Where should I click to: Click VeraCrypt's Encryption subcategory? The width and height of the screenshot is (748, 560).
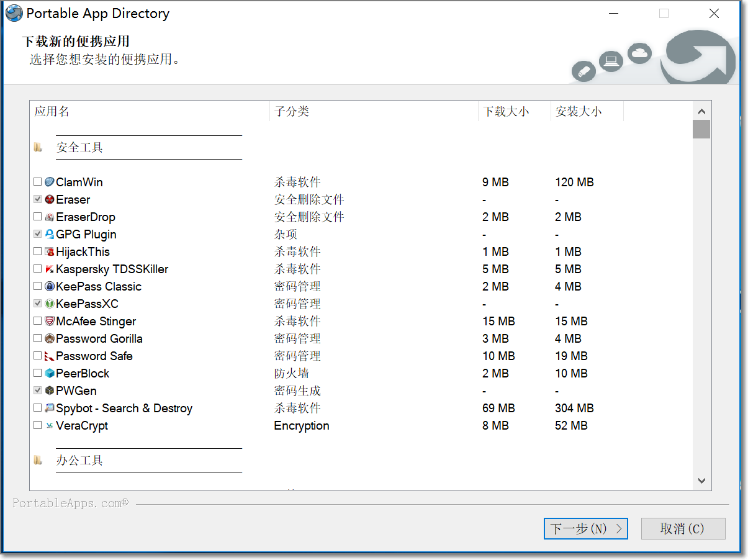coord(302,425)
